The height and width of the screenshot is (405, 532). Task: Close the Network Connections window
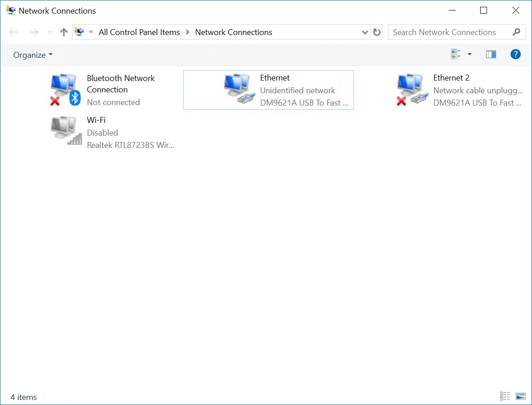515,10
